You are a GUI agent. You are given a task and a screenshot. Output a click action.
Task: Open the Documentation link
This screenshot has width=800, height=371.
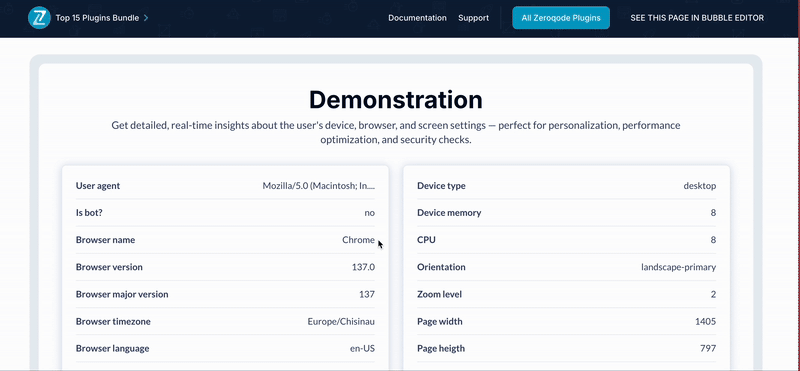[417, 18]
